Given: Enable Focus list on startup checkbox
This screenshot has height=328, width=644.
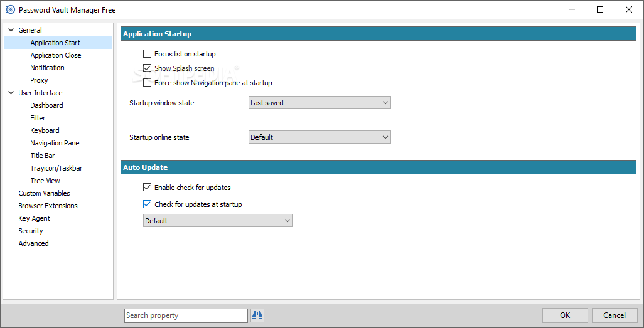Looking at the screenshot, I should pos(147,54).
